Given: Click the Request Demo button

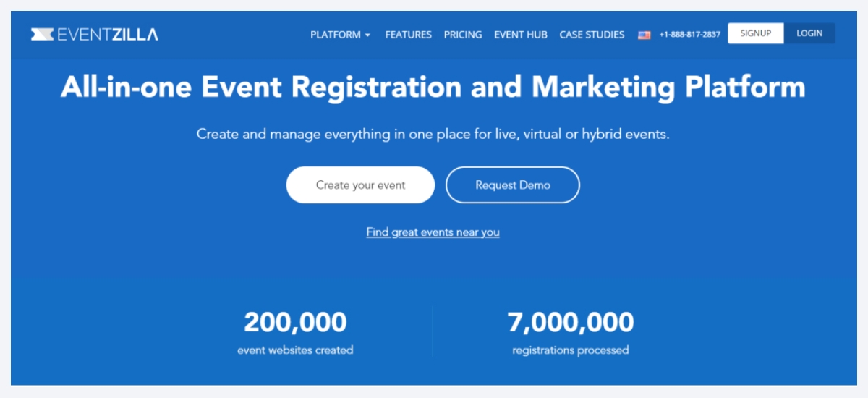Looking at the screenshot, I should (x=513, y=185).
